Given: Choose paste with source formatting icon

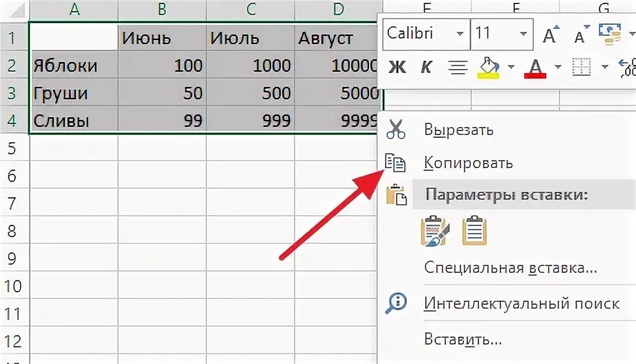Looking at the screenshot, I should click(435, 231).
